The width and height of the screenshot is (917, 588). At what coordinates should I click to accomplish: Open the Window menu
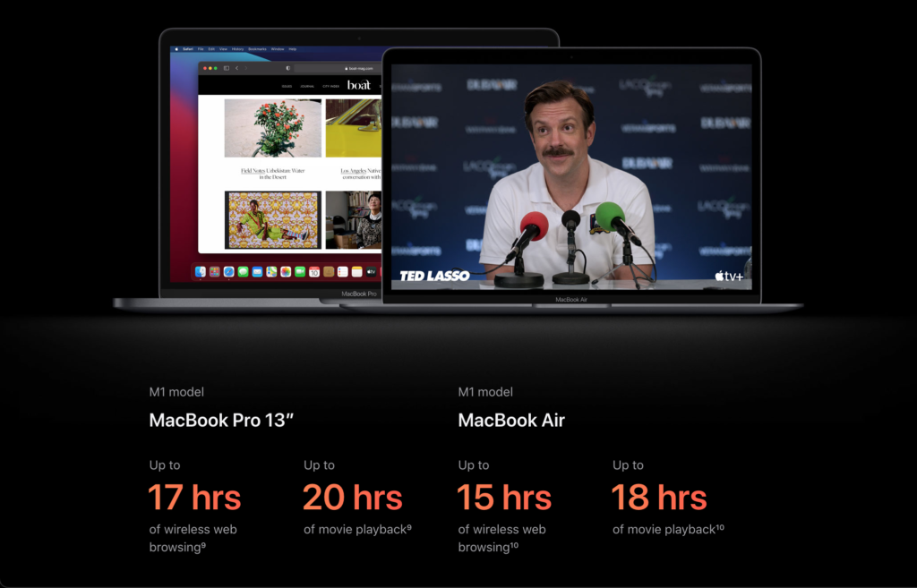click(x=278, y=49)
